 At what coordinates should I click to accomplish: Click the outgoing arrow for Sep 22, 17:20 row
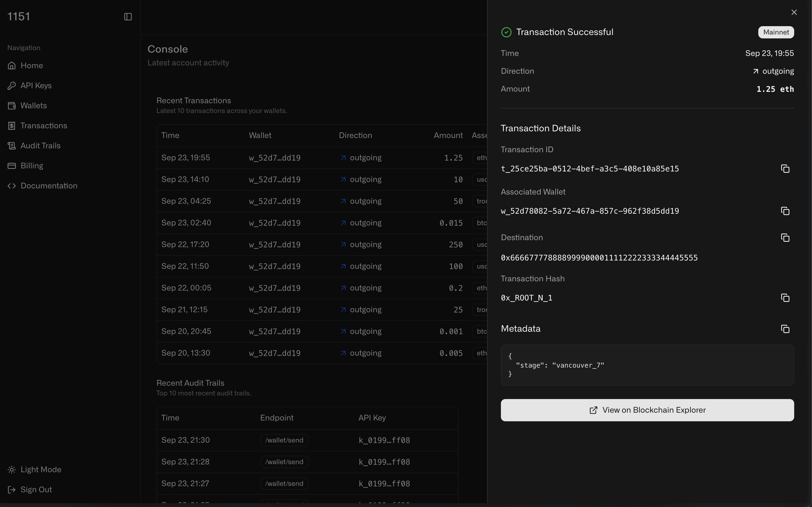(343, 244)
